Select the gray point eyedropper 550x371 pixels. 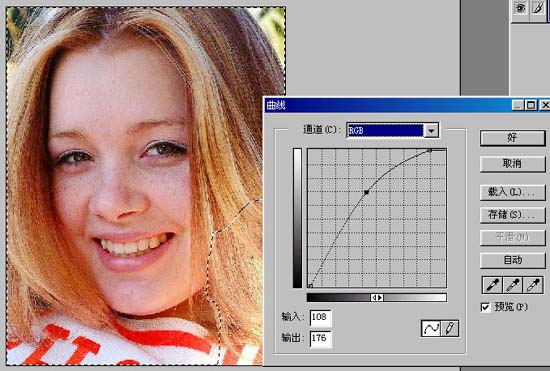coord(512,285)
